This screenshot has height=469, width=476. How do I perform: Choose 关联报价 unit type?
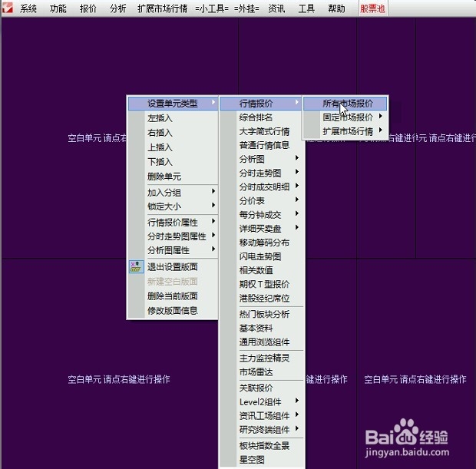[262, 388]
